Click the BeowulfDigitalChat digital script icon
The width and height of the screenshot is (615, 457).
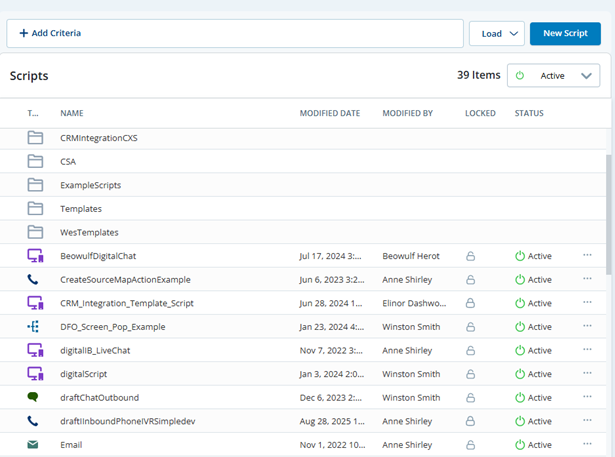[35, 256]
